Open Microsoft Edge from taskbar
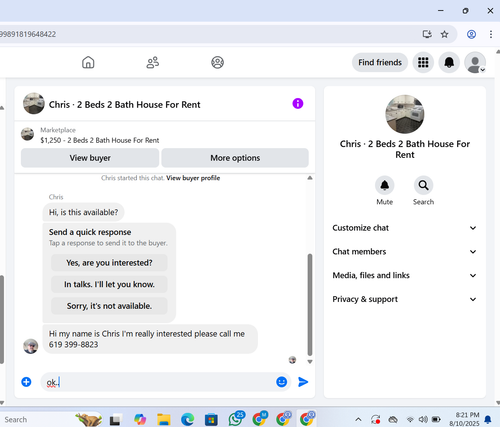Screen dimensions: 500x427 (x=188, y=420)
